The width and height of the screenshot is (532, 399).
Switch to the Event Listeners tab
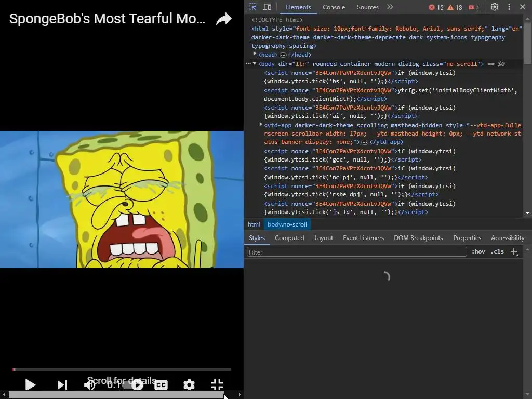pos(363,238)
